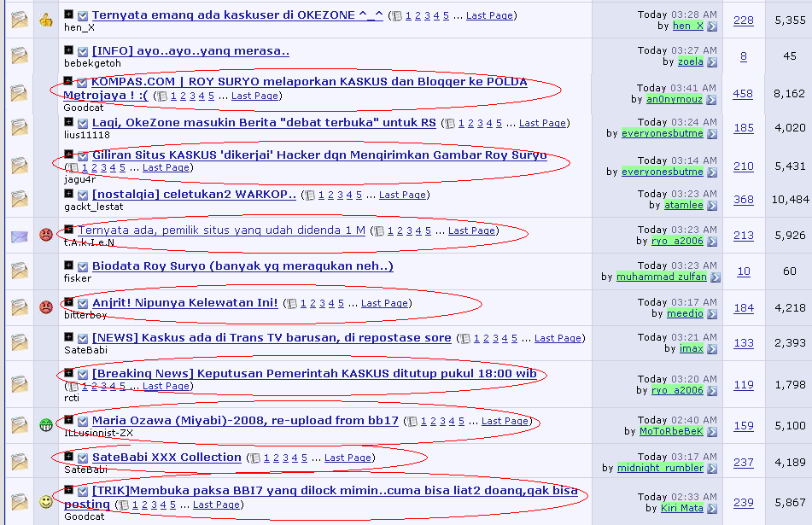The image size is (812, 525).
Task: Open '[nostalgia] celetukan2 WARKOP..' thread
Action: point(194,195)
